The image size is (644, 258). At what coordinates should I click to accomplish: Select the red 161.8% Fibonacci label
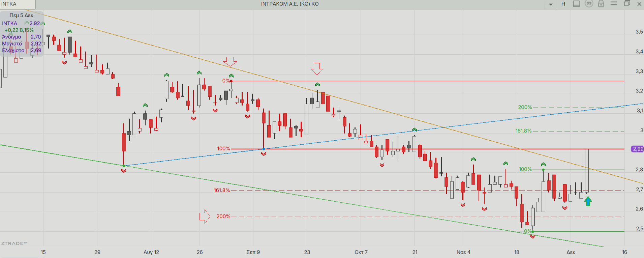coord(222,190)
